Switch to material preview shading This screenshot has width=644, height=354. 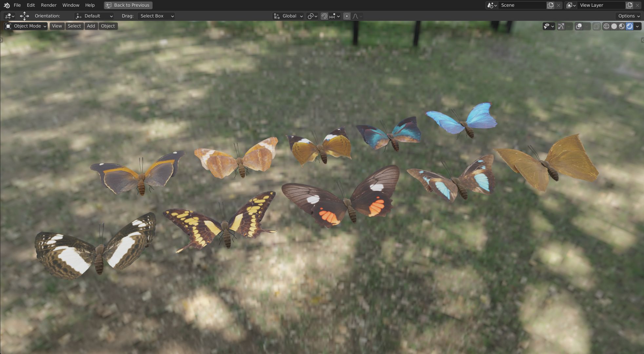pos(622,26)
